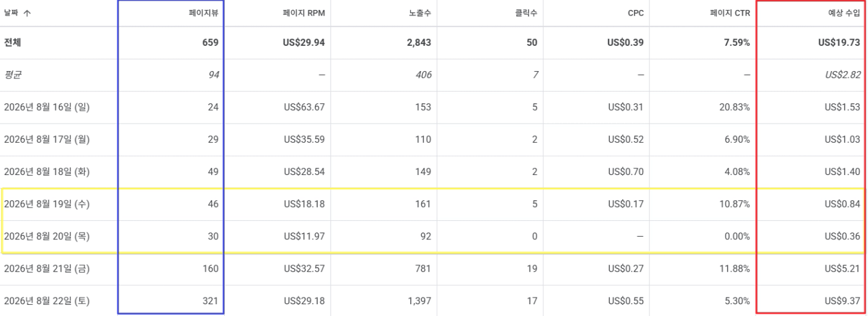The image size is (868, 316).
Task: Click the 페이지 CTR column header
Action: tap(730, 13)
